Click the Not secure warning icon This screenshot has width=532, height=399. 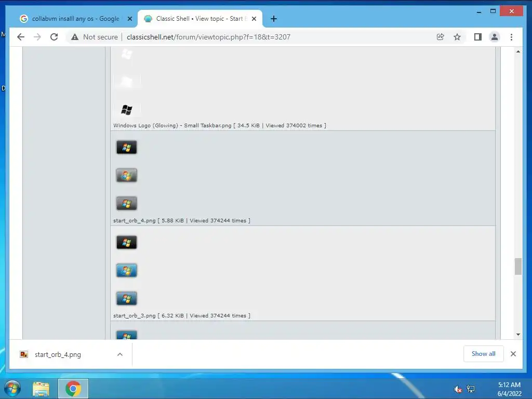[x=75, y=37]
